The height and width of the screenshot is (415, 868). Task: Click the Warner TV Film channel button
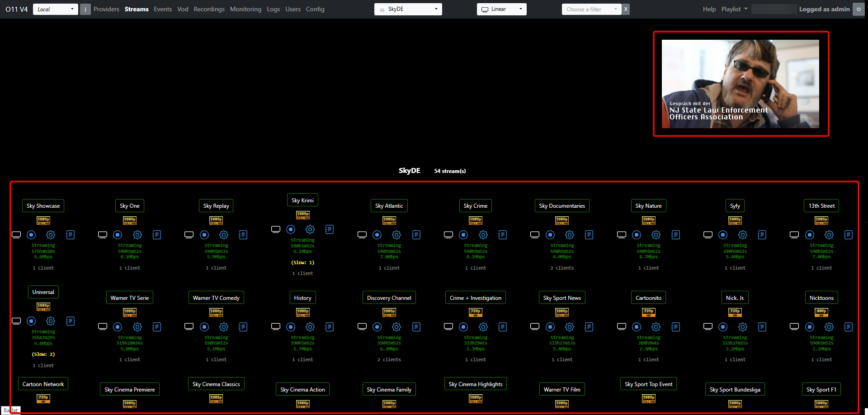562,389
